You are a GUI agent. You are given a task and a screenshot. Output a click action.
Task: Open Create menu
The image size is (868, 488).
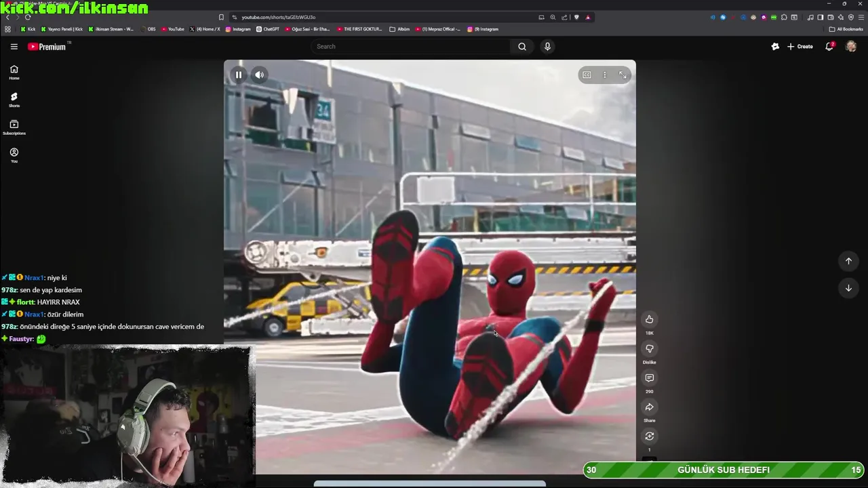click(x=800, y=47)
